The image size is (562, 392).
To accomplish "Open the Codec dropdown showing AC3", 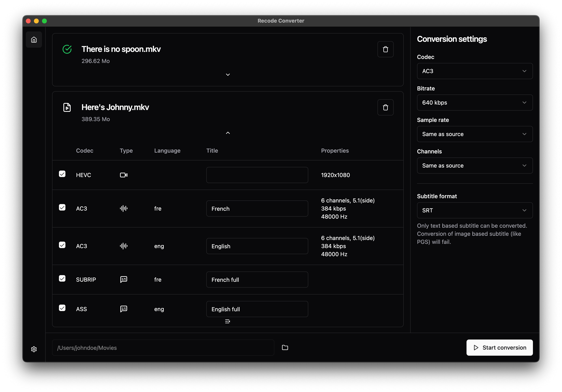I will click(475, 71).
